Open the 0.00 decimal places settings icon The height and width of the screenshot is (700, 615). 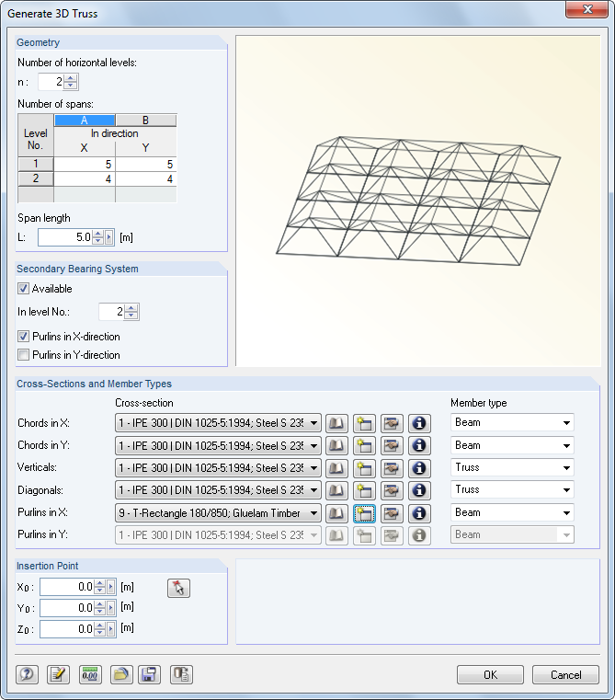click(90, 674)
